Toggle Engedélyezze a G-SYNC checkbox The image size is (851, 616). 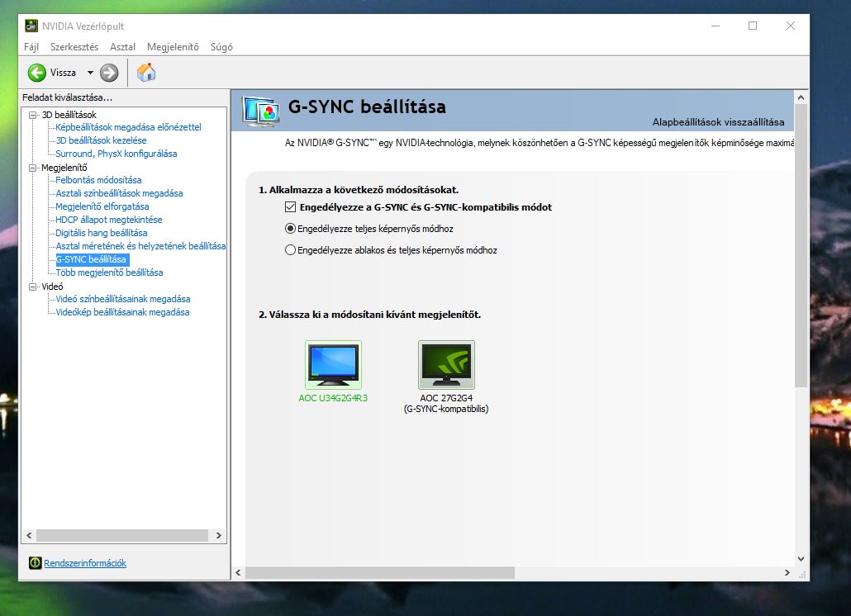pyautogui.click(x=290, y=207)
